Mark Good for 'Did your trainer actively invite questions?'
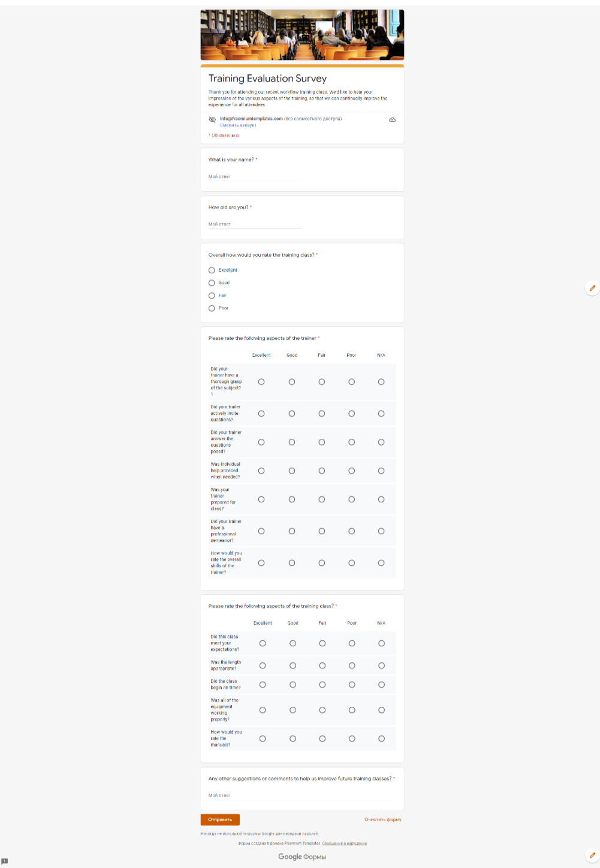The image size is (600, 868). (x=292, y=414)
